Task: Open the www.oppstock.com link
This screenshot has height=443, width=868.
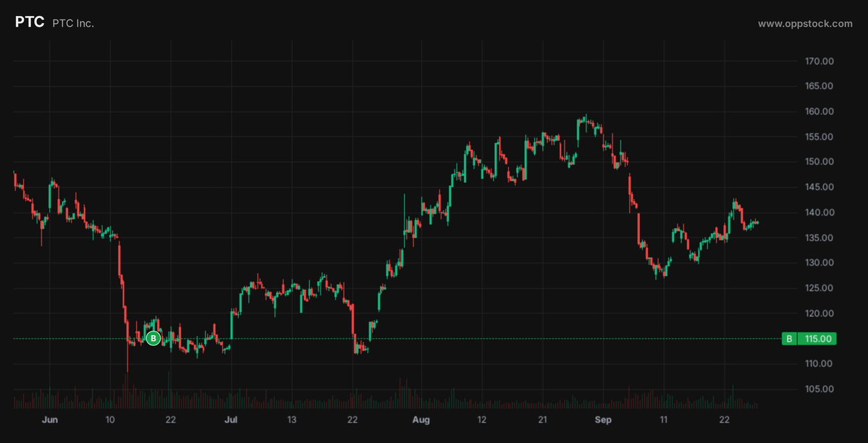Action: click(805, 24)
